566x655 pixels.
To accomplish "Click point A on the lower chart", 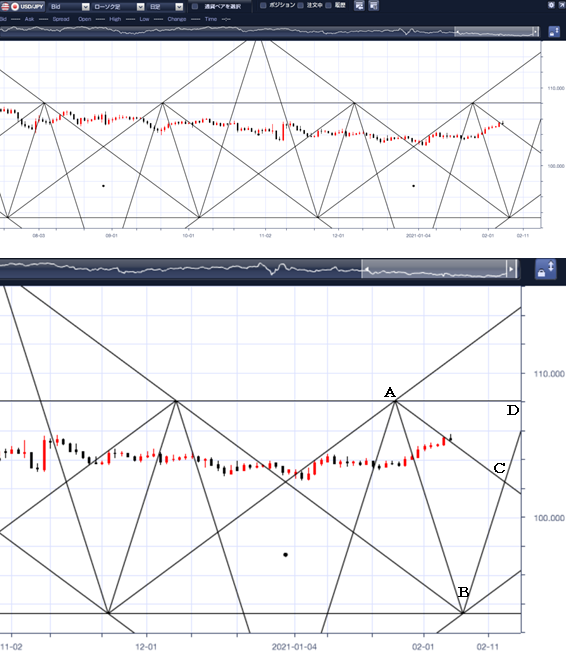I will tap(396, 401).
